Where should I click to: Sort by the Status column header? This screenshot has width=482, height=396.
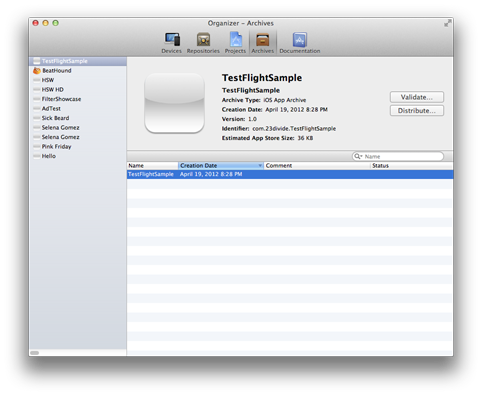412,166
